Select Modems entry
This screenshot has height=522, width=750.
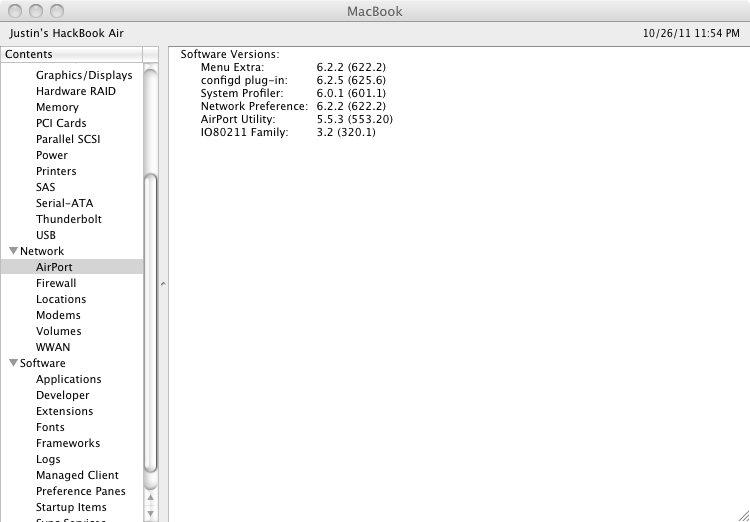pyautogui.click(x=58, y=315)
